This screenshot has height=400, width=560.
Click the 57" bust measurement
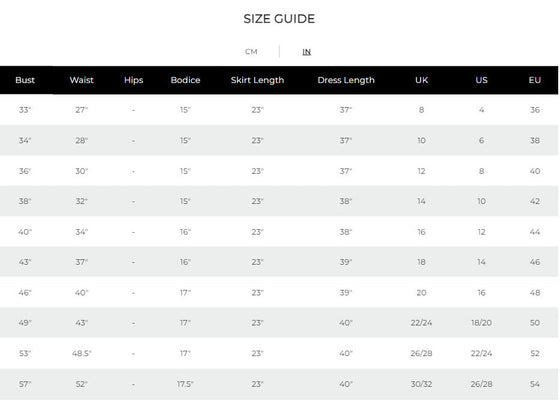point(25,384)
